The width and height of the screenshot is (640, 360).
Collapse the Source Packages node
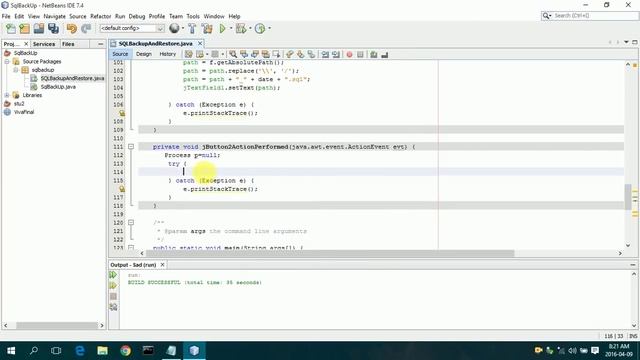click(7, 61)
